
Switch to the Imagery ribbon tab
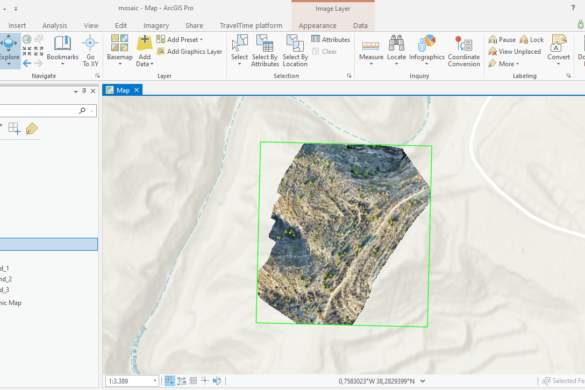pyautogui.click(x=156, y=25)
